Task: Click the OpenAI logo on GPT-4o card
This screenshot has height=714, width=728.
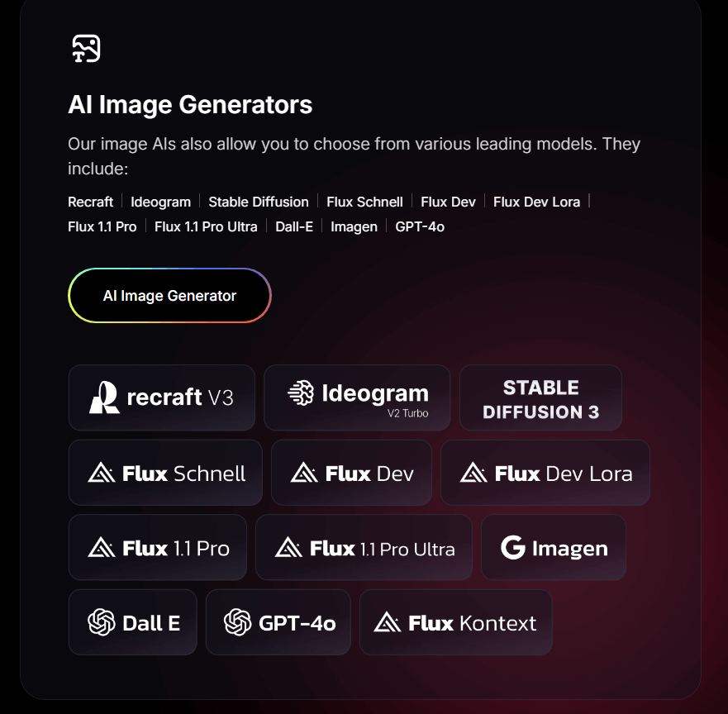Action: 237,622
